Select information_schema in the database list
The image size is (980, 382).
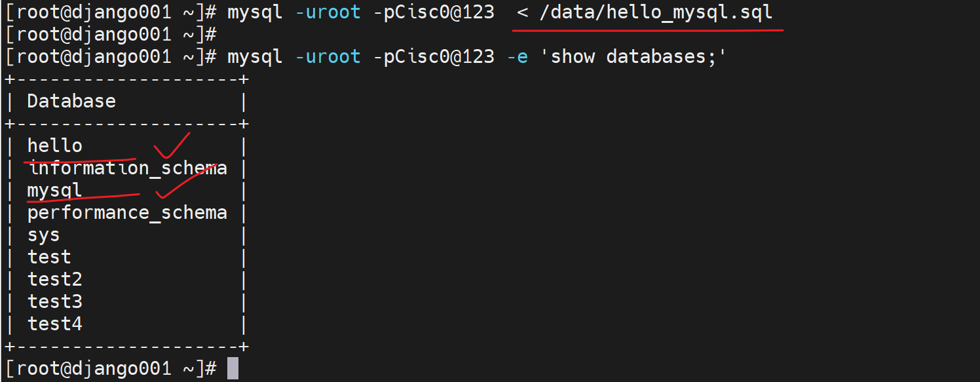click(127, 168)
